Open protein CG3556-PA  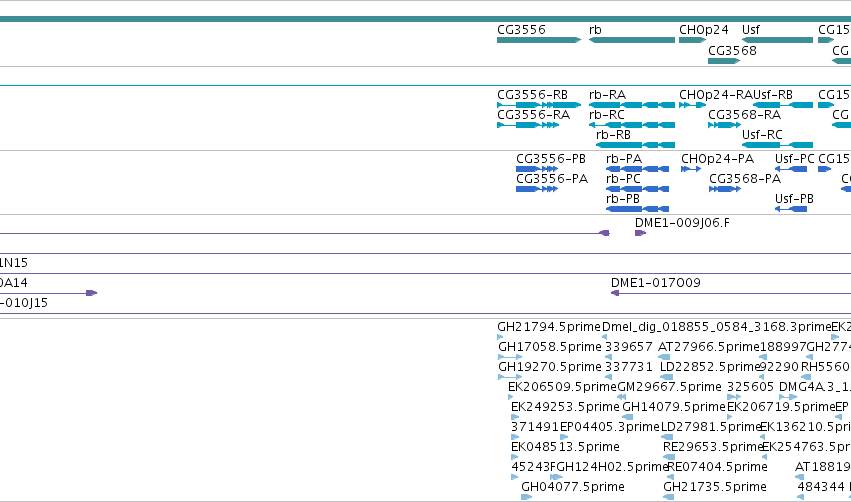click(537, 189)
